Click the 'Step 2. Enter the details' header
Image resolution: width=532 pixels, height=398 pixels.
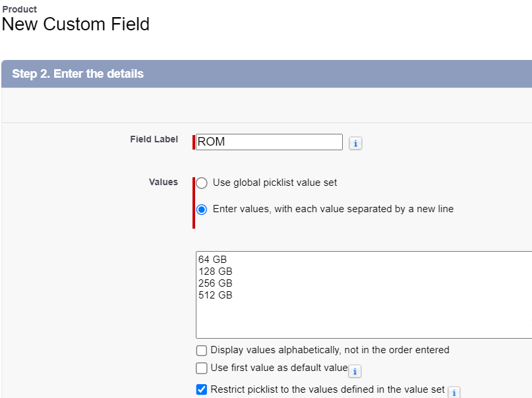[x=78, y=74]
